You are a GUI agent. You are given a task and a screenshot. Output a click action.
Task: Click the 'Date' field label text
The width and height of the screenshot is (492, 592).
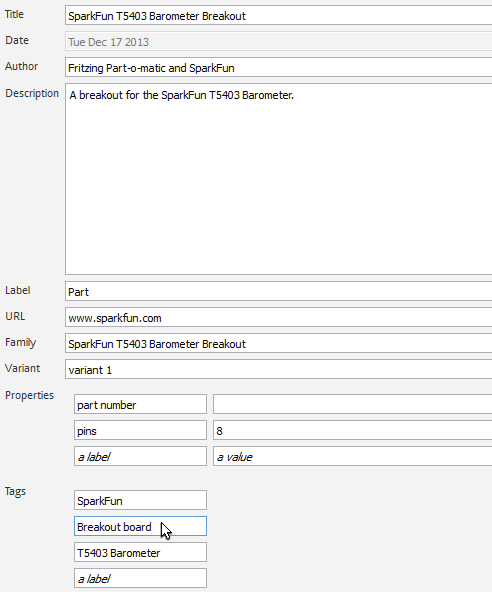17,40
